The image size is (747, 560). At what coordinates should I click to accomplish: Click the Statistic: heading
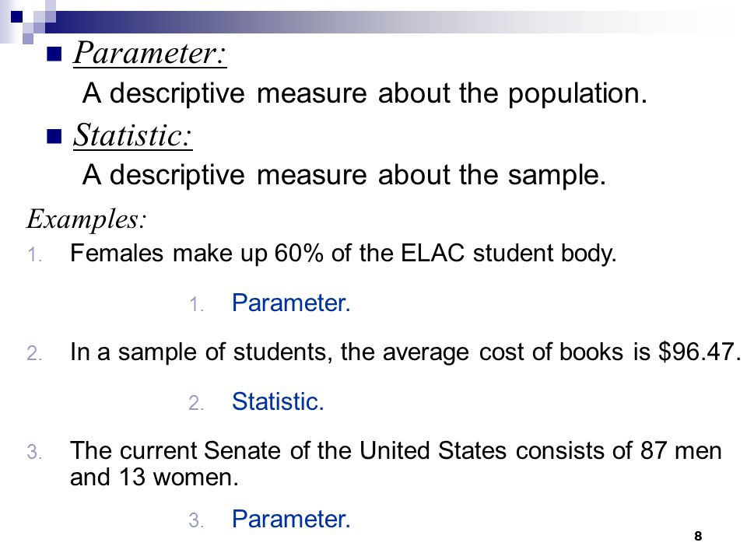coord(132,135)
